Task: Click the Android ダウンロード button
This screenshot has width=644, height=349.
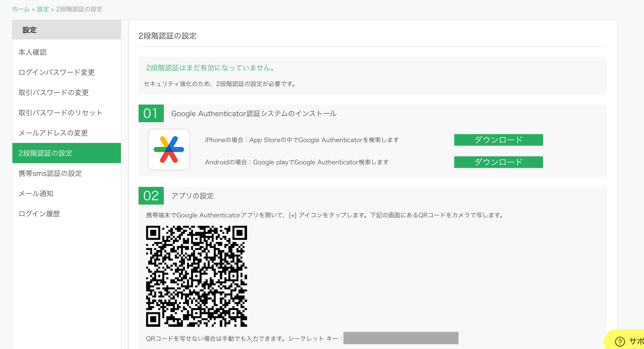Action: pos(498,162)
